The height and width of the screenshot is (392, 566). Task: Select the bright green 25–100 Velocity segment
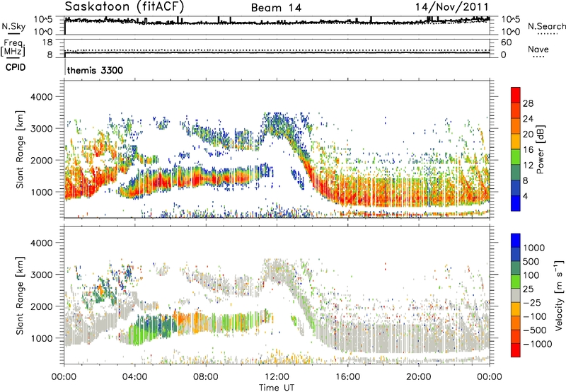coord(516,282)
